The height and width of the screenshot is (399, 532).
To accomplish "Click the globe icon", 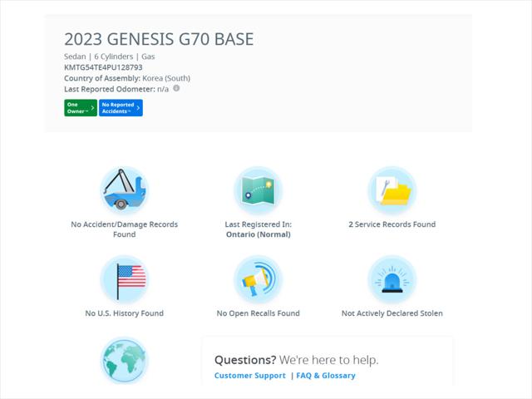I will (124, 361).
